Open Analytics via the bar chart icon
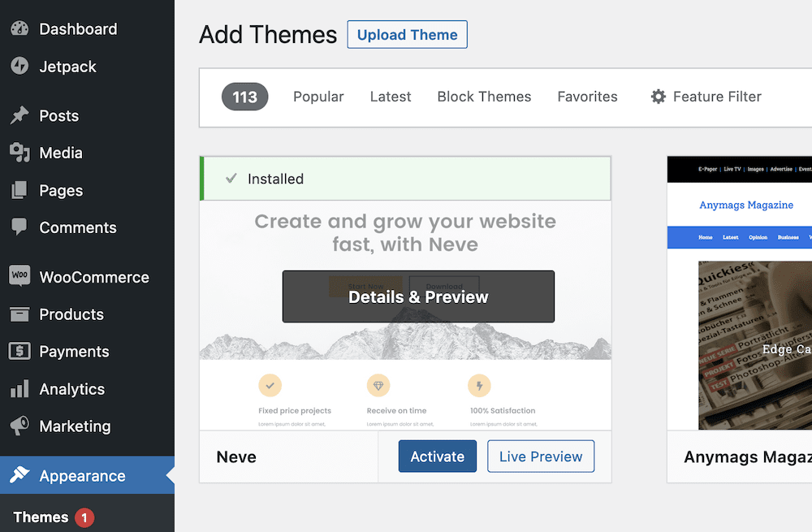The height and width of the screenshot is (532, 812). pos(20,389)
